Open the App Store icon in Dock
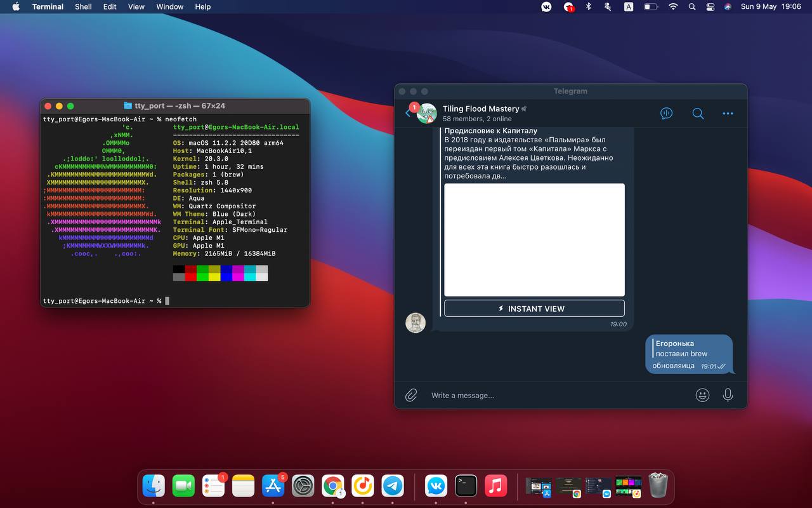 point(273,486)
